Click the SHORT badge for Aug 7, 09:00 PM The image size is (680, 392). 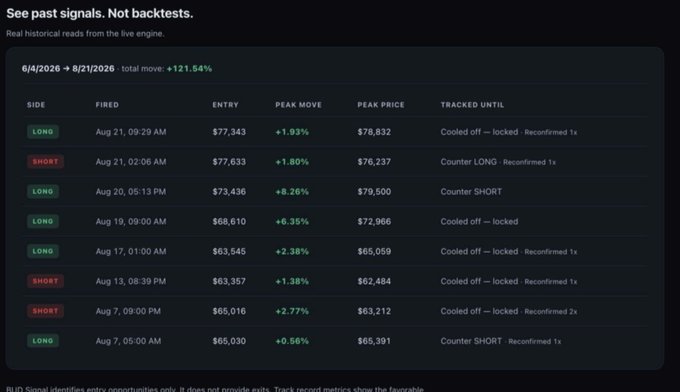[46, 311]
